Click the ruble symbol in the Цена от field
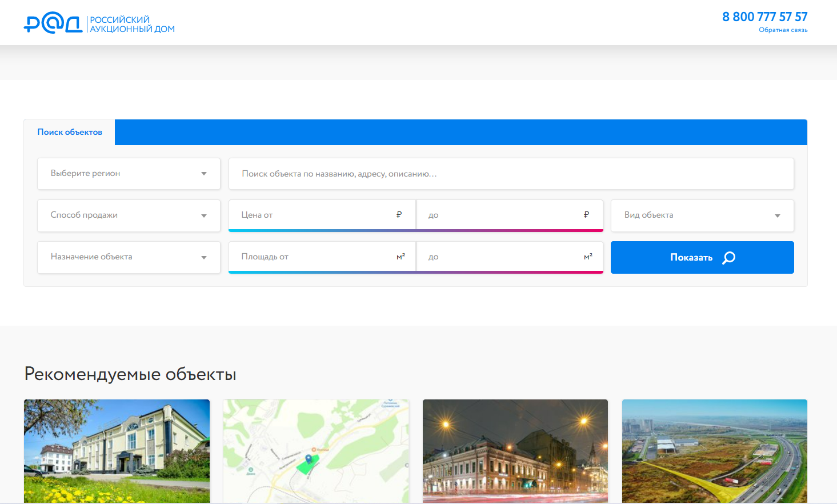Image resolution: width=837 pixels, height=504 pixels. (400, 215)
